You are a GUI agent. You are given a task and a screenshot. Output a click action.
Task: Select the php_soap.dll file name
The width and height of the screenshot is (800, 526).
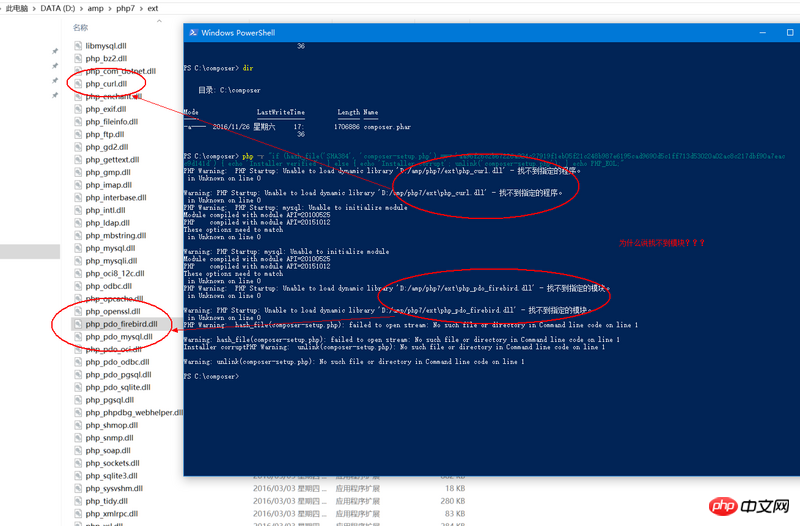coord(108,450)
